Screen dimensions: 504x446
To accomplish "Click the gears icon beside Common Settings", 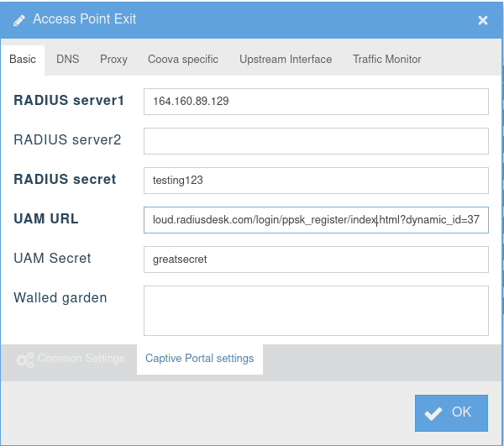I will pos(24,359).
